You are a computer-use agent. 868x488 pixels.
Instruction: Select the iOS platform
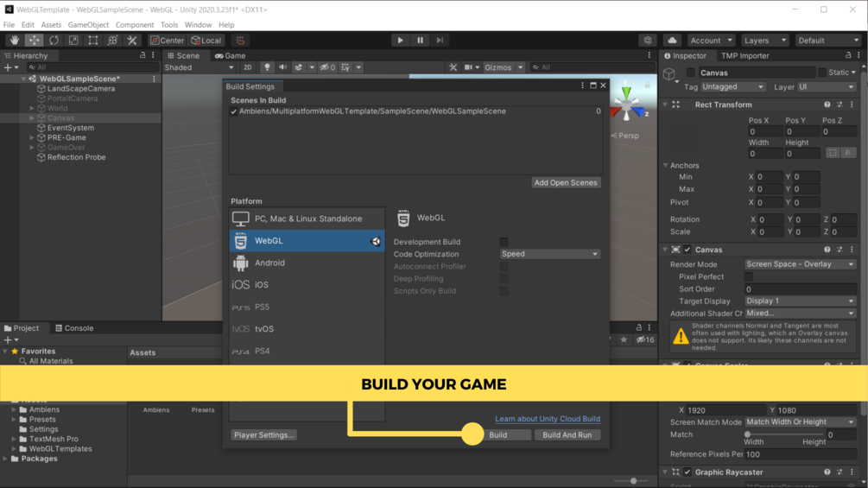tap(307, 285)
